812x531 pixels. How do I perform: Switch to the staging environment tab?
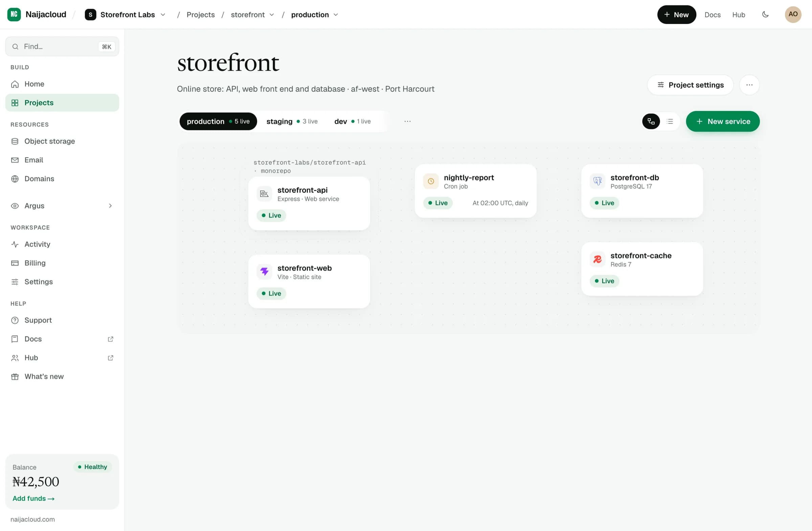coord(292,121)
